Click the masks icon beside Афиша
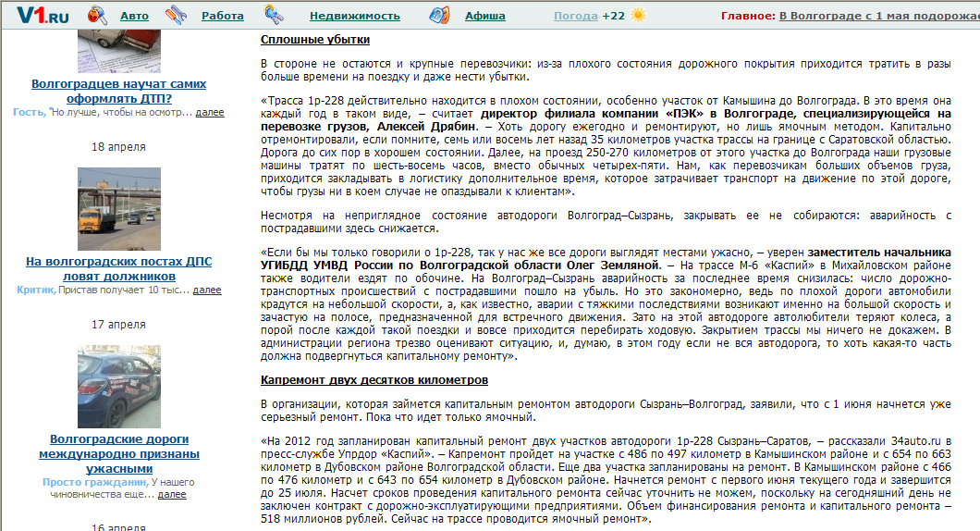Viewport: 980px width, 531px height. coord(439,15)
